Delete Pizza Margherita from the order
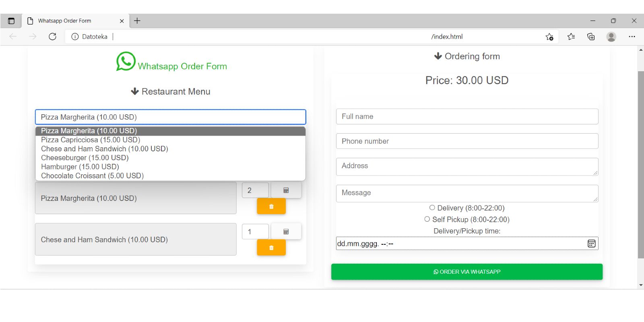The width and height of the screenshot is (644, 322). 271,206
